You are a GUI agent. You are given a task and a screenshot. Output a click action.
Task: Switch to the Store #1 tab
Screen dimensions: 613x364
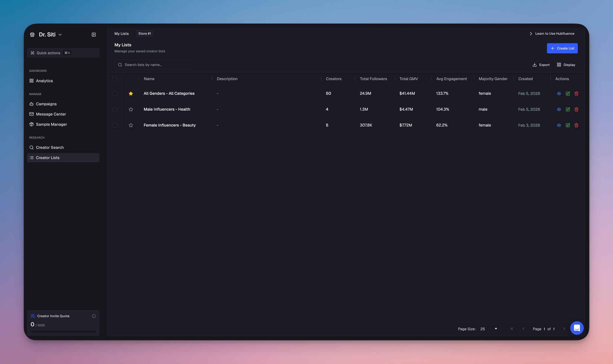click(145, 34)
